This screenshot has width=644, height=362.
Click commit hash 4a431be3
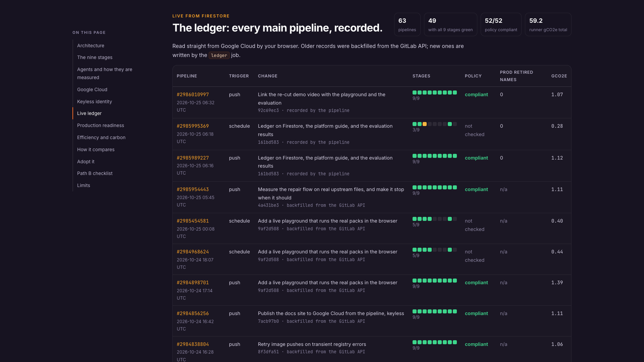(x=268, y=205)
